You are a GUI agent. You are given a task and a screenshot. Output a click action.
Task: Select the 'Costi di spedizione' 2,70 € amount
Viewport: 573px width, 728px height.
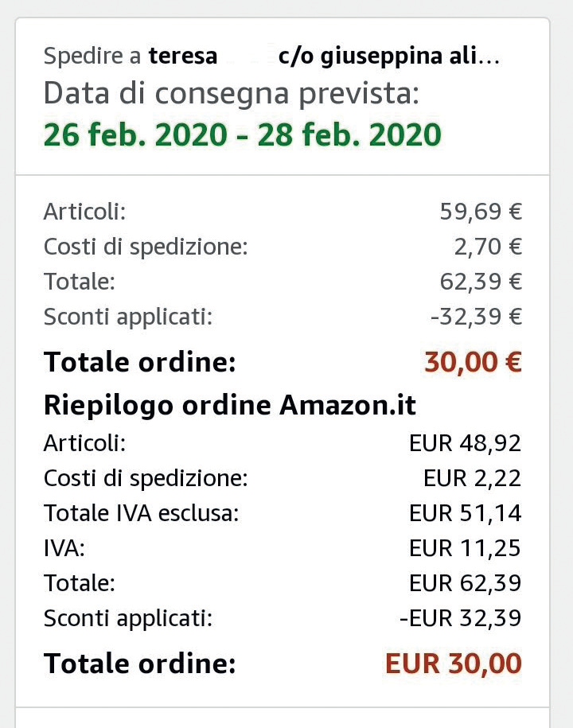coord(488,247)
